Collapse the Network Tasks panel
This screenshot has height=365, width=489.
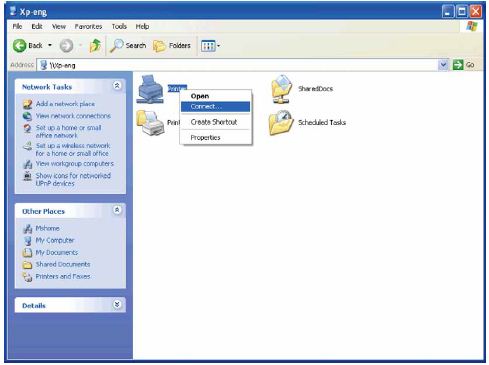click(x=117, y=86)
